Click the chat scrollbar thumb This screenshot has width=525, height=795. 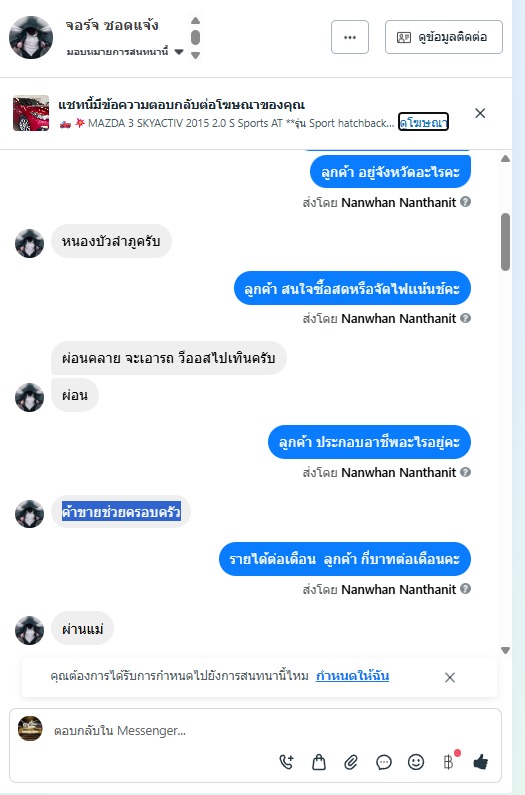pyautogui.click(x=505, y=242)
